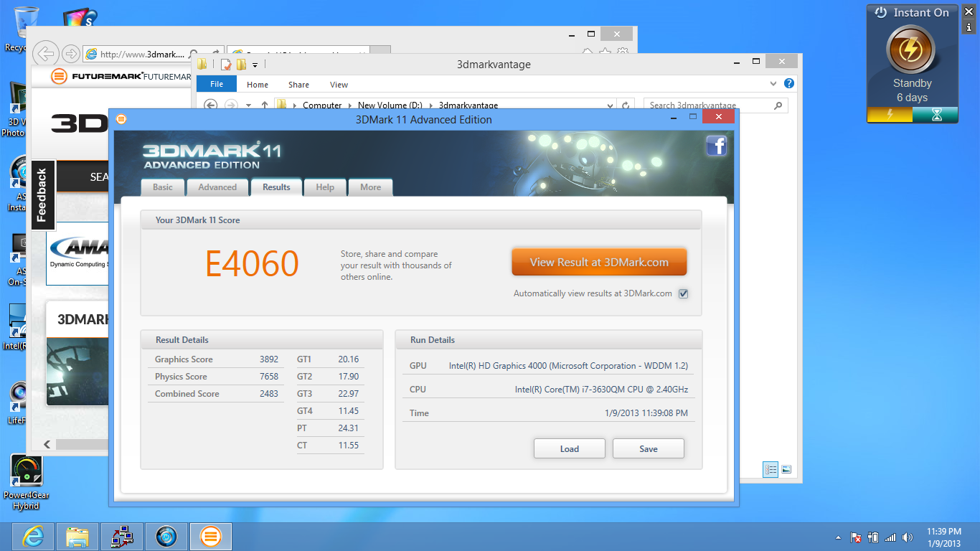Click the taskbar clock showing 11:39 PM

pos(943,537)
